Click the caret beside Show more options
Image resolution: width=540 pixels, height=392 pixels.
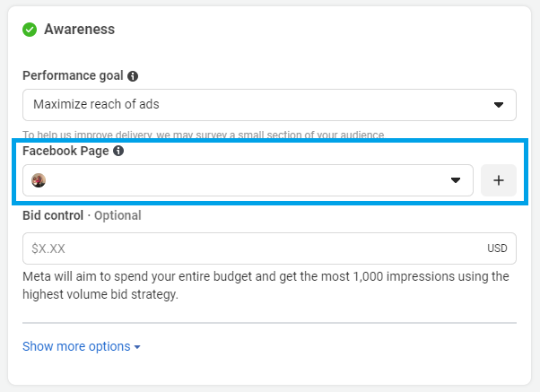(137, 347)
